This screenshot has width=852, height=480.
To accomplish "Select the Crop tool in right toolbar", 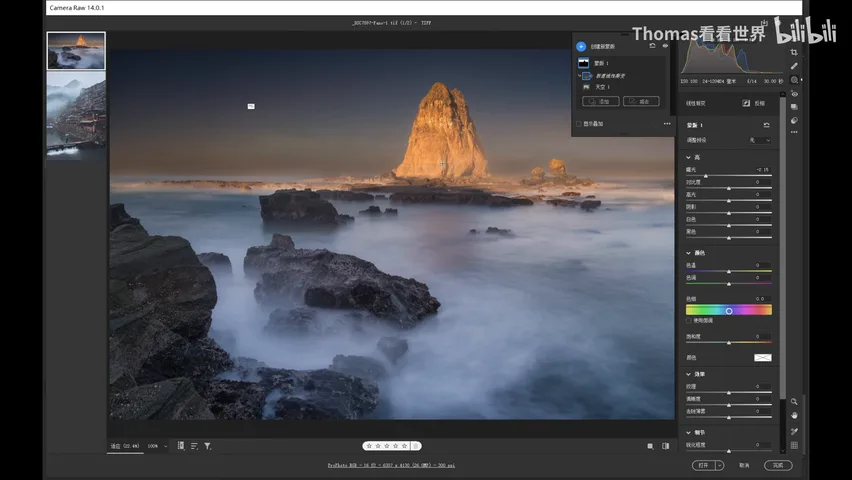I will click(x=794, y=53).
